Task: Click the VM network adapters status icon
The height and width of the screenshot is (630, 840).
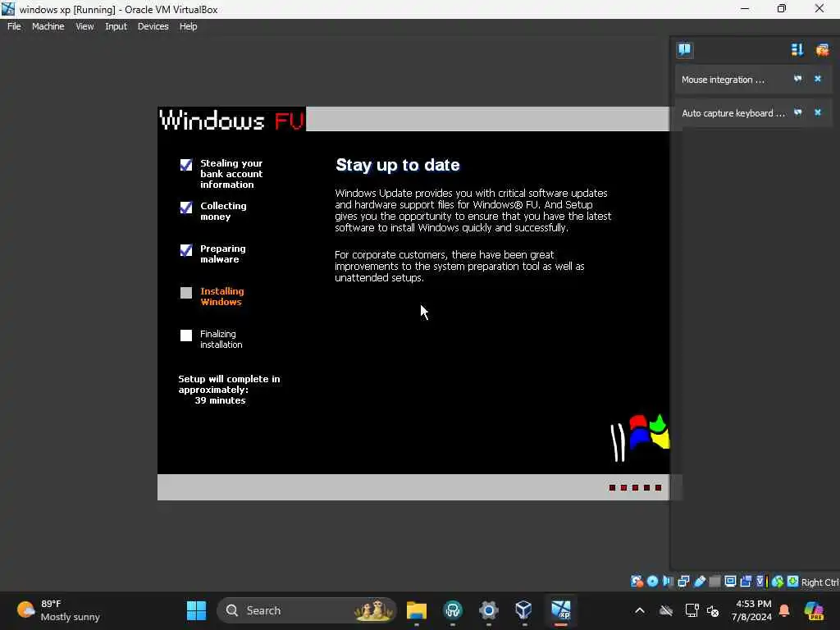Action: pos(683,582)
